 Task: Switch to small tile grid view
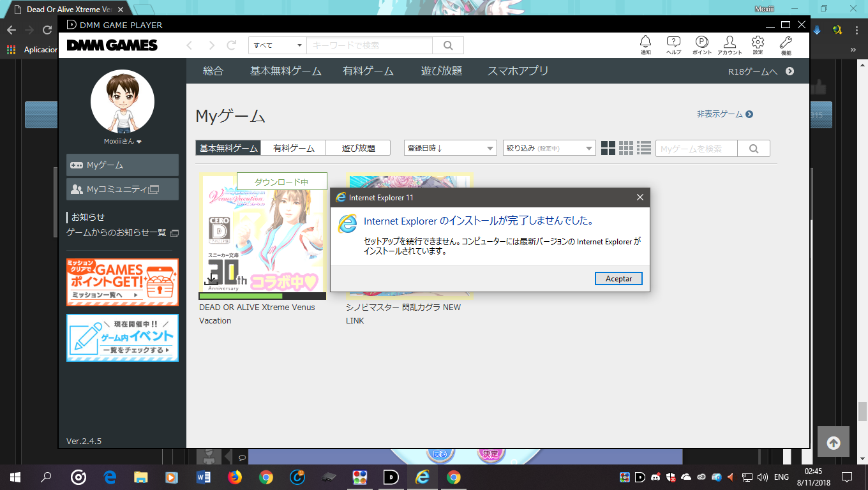click(x=626, y=148)
